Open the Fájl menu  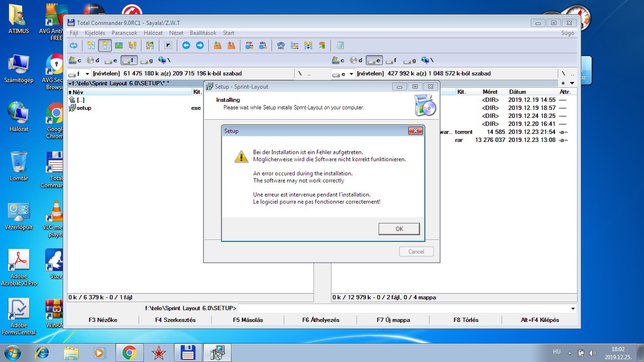click(x=74, y=33)
